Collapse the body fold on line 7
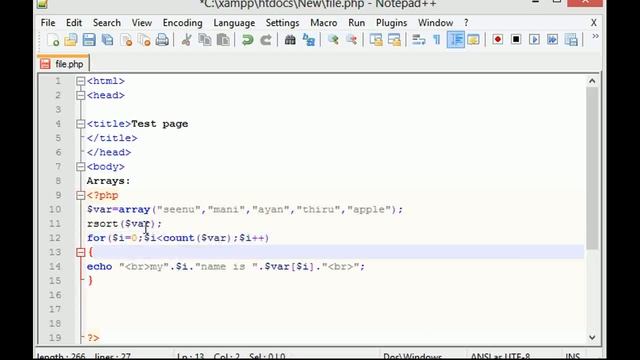 (x=80, y=167)
